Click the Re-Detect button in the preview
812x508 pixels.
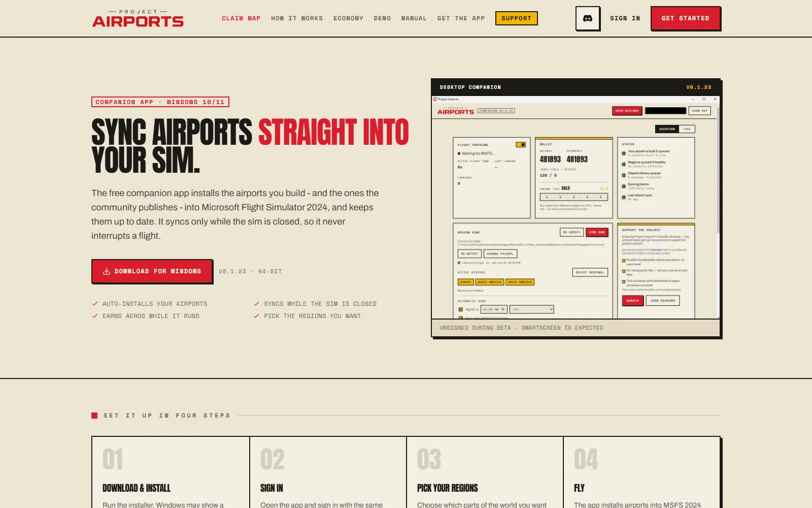click(x=470, y=253)
